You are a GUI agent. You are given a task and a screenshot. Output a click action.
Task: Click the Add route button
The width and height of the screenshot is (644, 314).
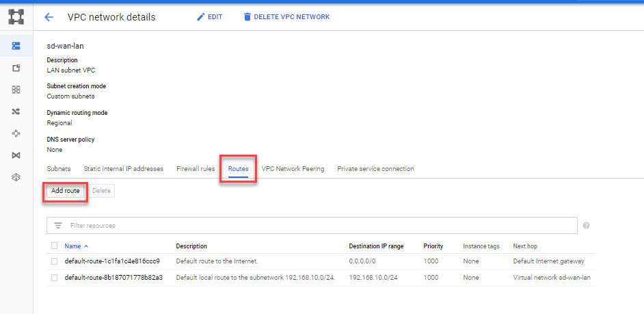pos(66,191)
